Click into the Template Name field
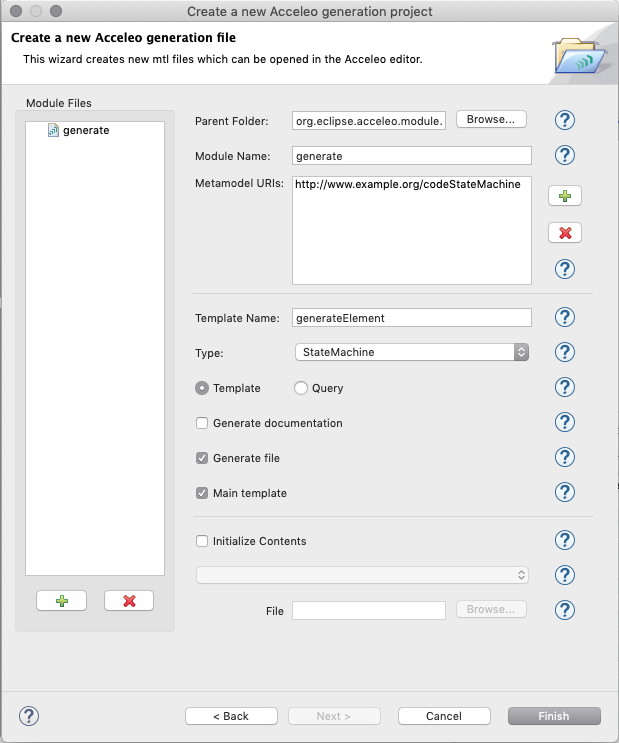This screenshot has width=619, height=743. 411,317
